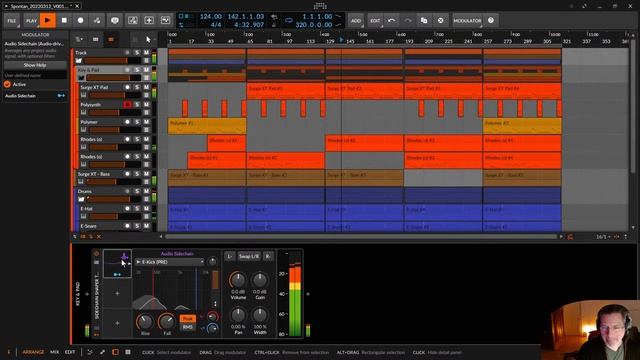Toggle Sidechain Shaper device power button
Viewport: 640px width, 360px height.
pyautogui.click(x=97, y=254)
